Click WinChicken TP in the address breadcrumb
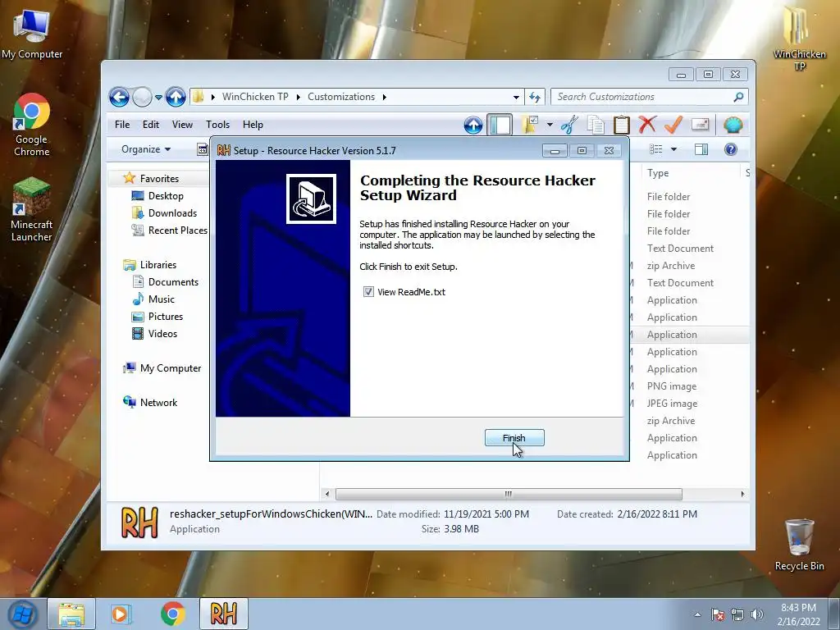This screenshot has width=840, height=630. click(x=255, y=97)
